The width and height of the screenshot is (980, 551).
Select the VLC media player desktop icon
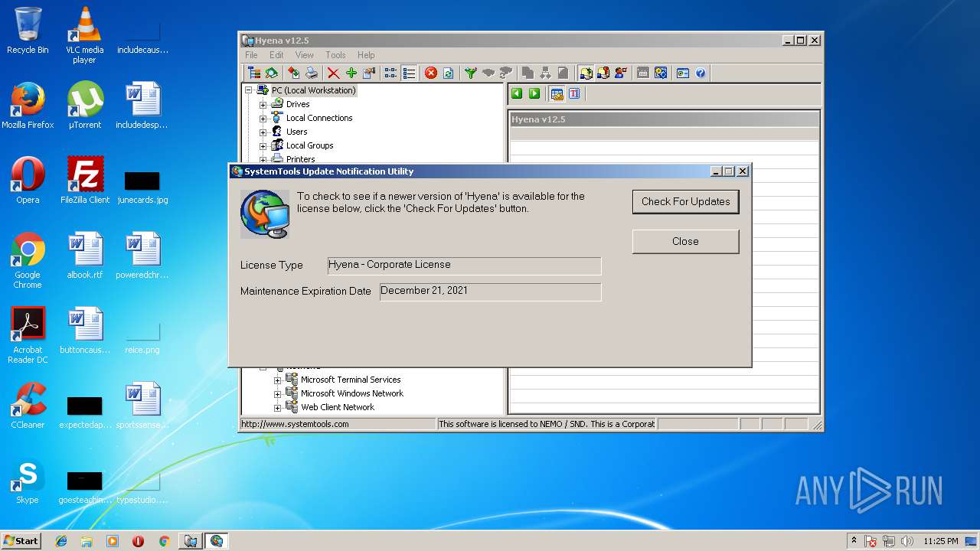pyautogui.click(x=84, y=35)
